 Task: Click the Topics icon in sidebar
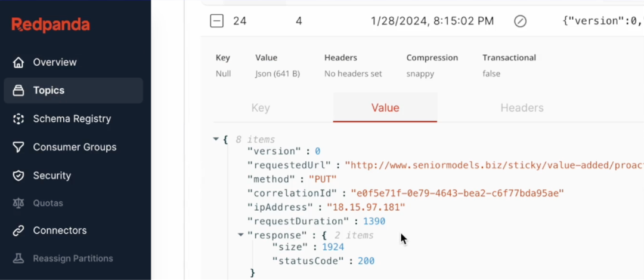(18, 91)
